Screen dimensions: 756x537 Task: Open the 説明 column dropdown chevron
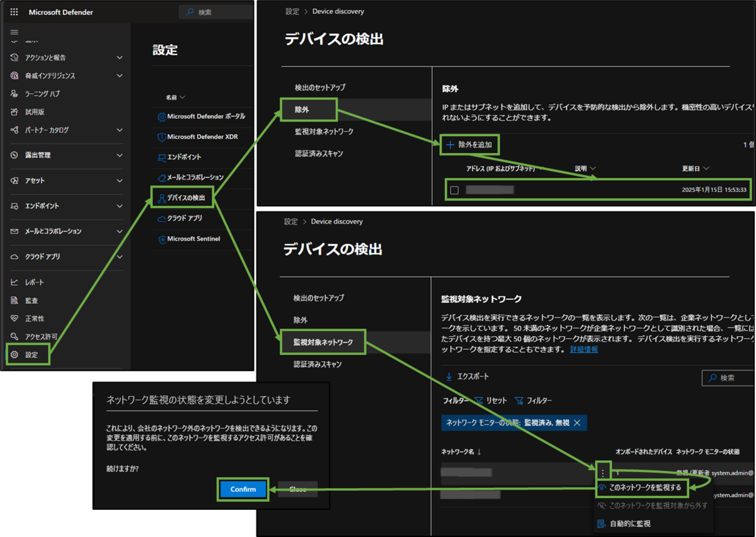coord(593,169)
